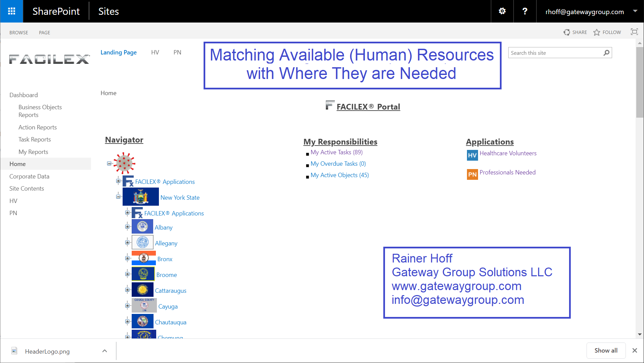The height and width of the screenshot is (363, 644).
Task: Click the New York State flag icon
Action: pyautogui.click(x=141, y=197)
